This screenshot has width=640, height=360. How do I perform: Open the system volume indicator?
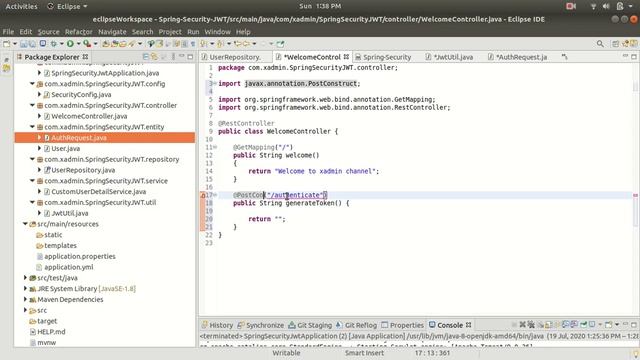[606, 6]
